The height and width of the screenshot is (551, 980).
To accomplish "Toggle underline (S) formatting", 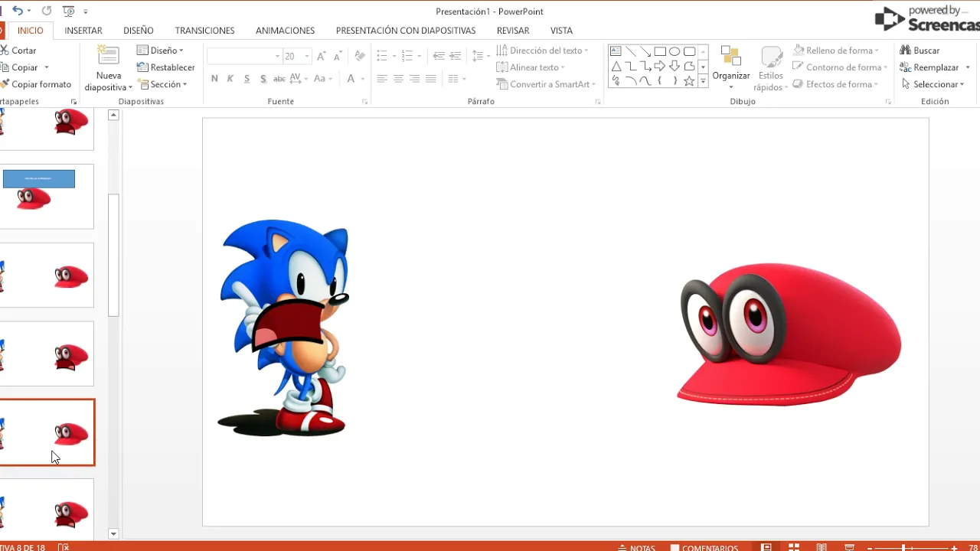I will [247, 79].
